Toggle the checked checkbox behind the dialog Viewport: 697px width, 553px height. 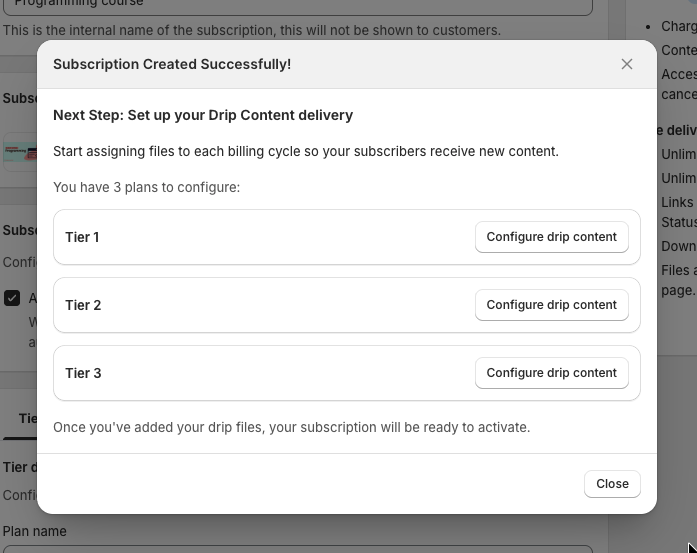coord(12,298)
